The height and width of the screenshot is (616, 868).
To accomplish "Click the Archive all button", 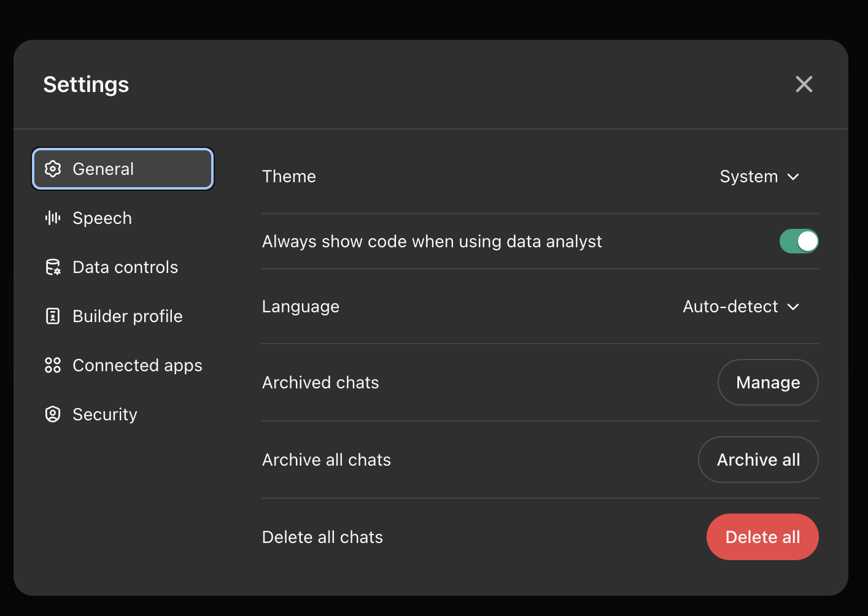I will [x=758, y=460].
